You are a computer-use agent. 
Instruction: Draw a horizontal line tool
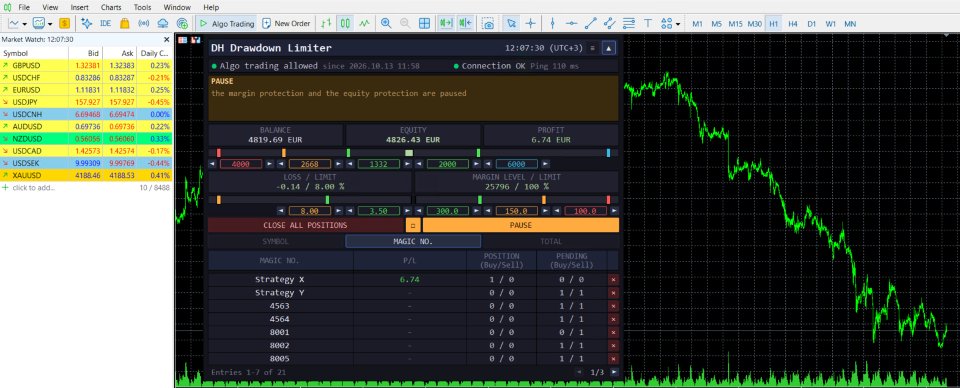coord(571,23)
